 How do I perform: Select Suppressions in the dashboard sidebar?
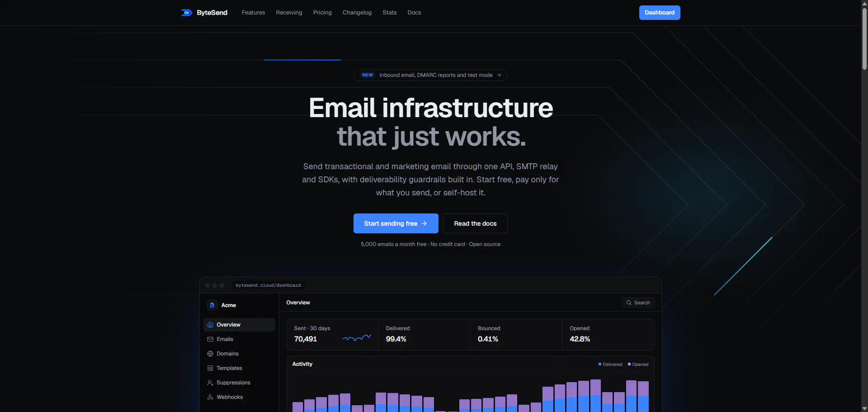(x=239, y=383)
